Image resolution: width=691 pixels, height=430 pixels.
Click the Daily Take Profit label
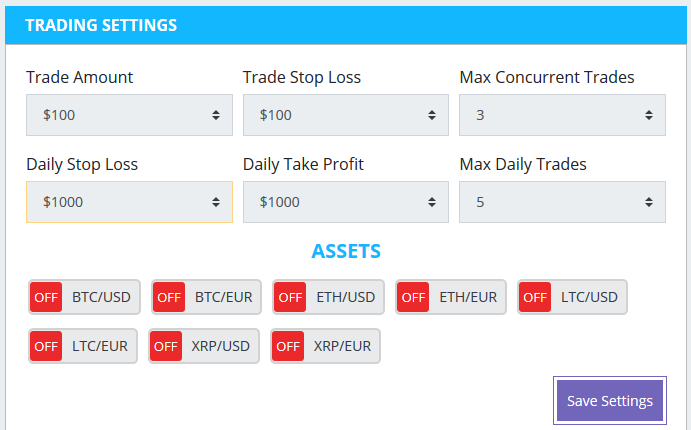(x=303, y=164)
